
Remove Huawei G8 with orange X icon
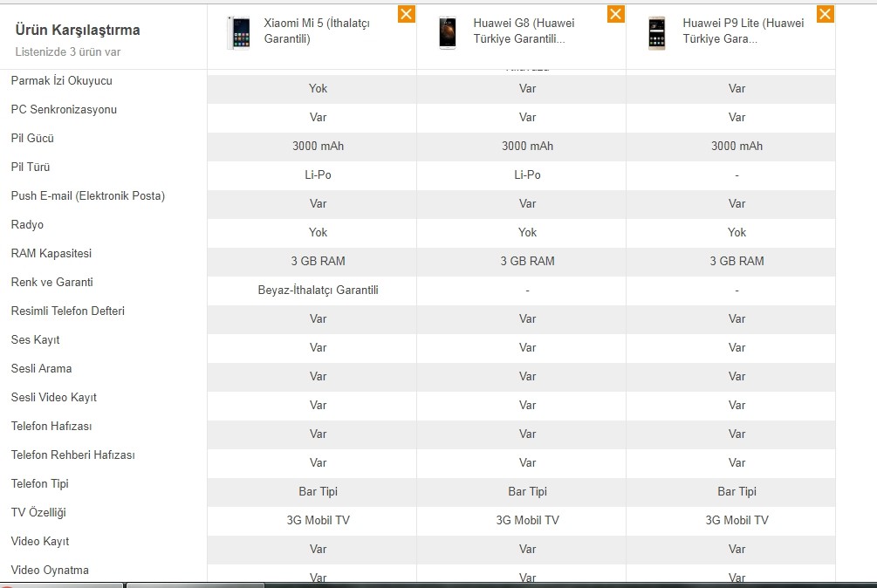[x=616, y=15]
